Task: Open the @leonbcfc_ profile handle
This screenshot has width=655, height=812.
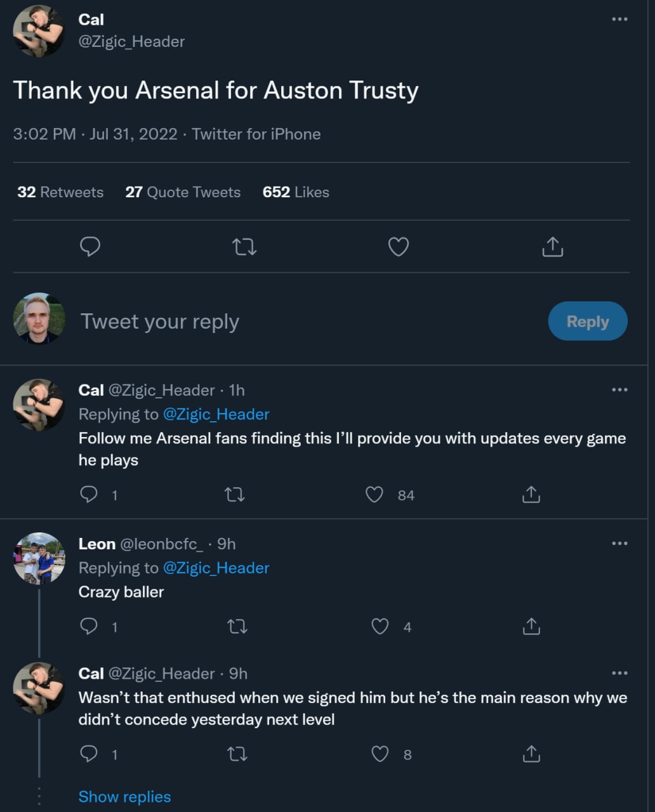Action: (x=161, y=544)
